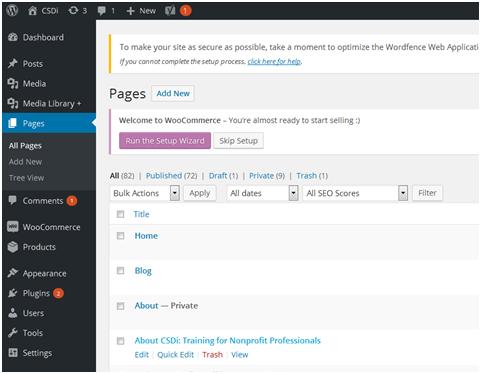Click Edit under About CSDi page
The width and height of the screenshot is (481, 374).
(x=142, y=355)
